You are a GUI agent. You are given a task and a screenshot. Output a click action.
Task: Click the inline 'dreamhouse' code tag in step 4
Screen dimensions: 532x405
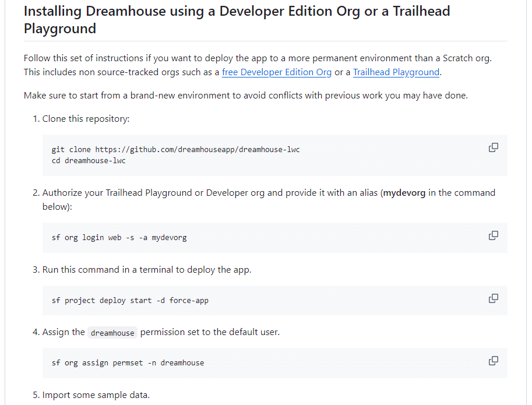(112, 333)
